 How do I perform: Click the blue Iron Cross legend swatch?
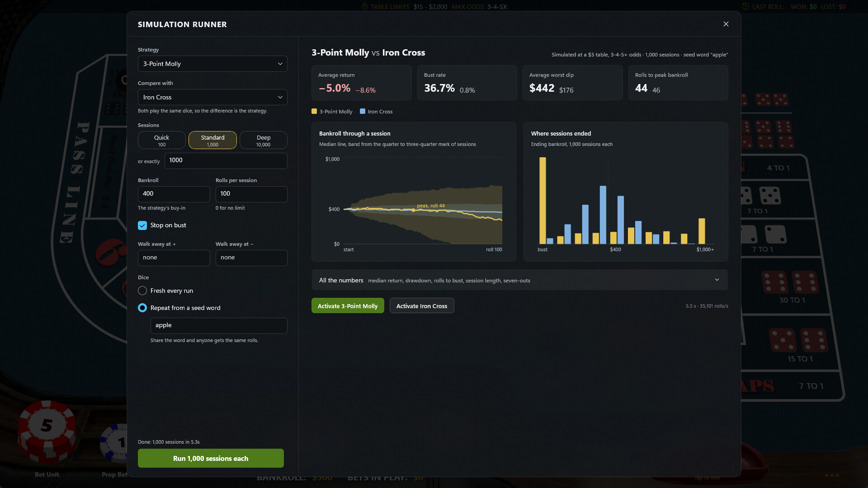tap(363, 111)
